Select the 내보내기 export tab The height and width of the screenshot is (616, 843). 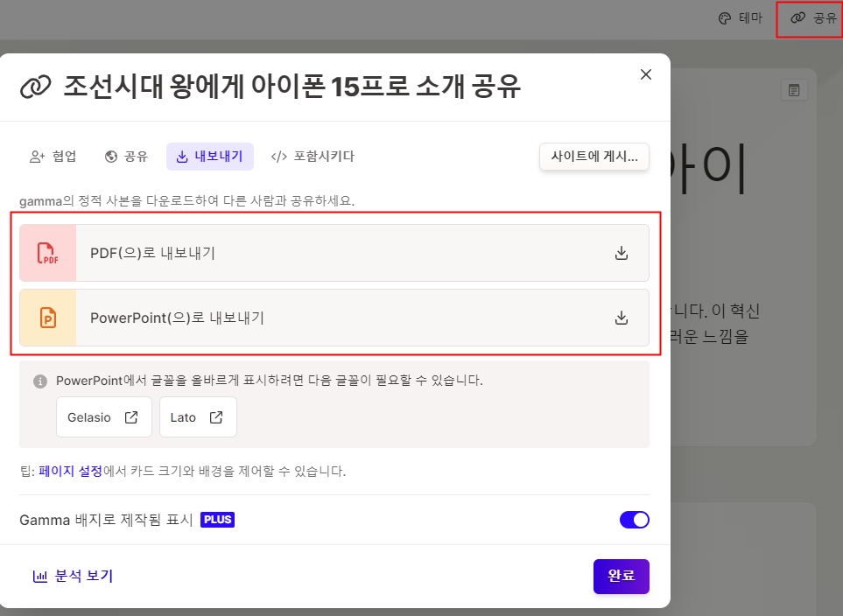[x=210, y=157]
